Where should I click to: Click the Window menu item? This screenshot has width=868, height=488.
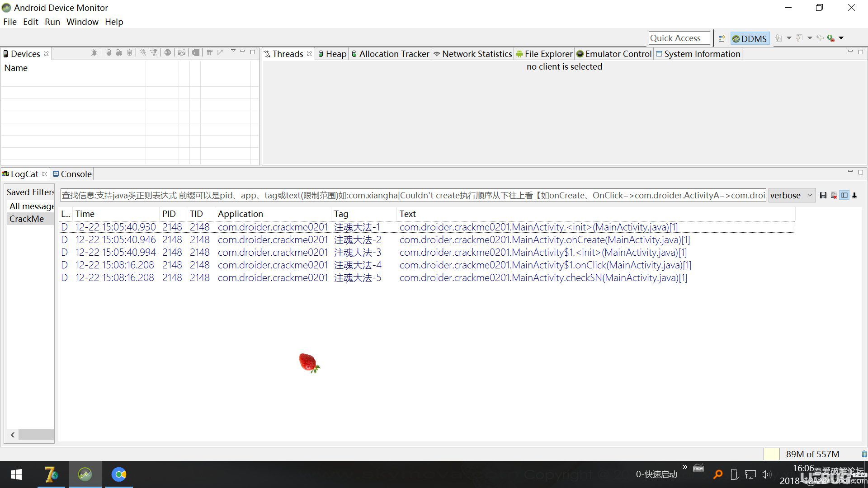(x=82, y=21)
